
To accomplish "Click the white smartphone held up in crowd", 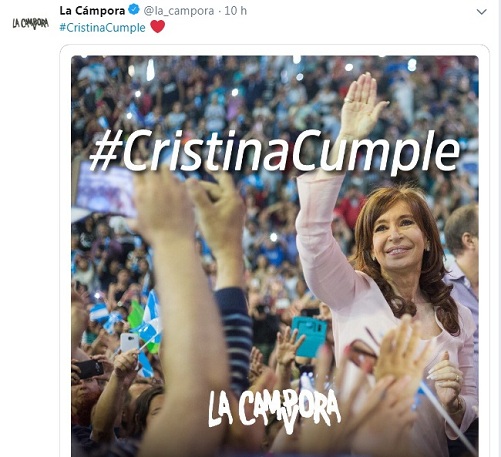I will coord(129,342).
